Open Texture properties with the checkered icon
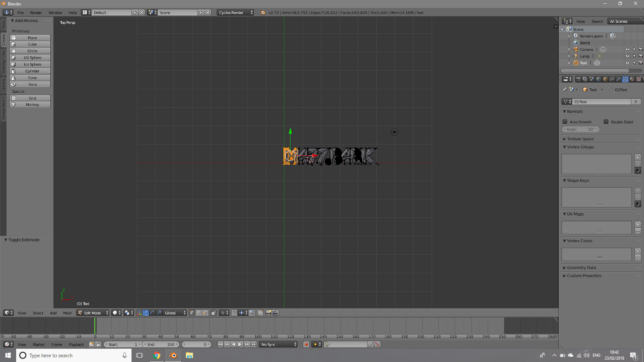644x362 pixels. click(638, 79)
